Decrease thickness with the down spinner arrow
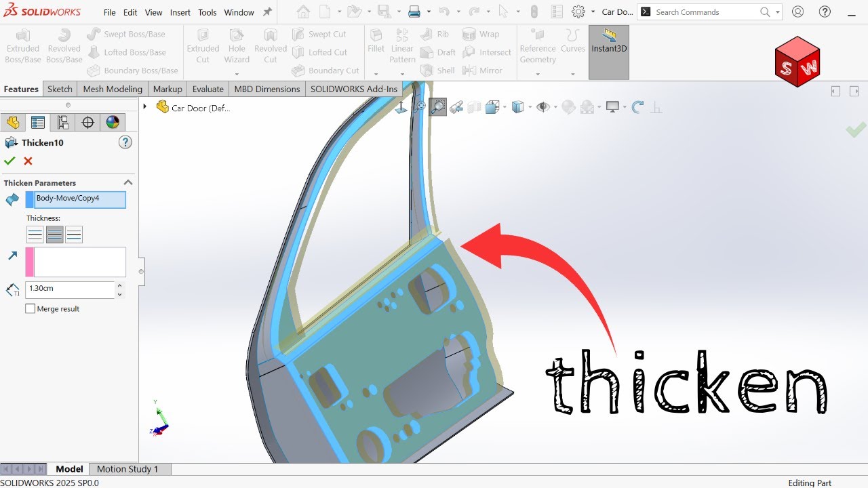868x488 pixels. tap(120, 294)
